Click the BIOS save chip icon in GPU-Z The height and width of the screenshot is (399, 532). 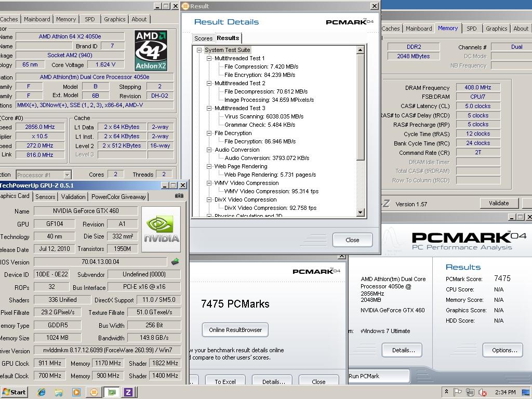point(175,262)
